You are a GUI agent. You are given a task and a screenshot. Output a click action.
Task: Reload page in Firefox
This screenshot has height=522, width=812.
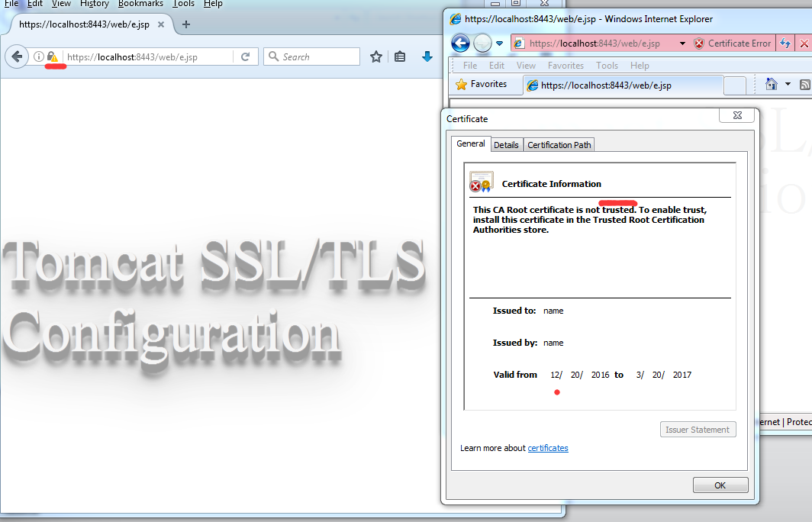click(x=246, y=56)
